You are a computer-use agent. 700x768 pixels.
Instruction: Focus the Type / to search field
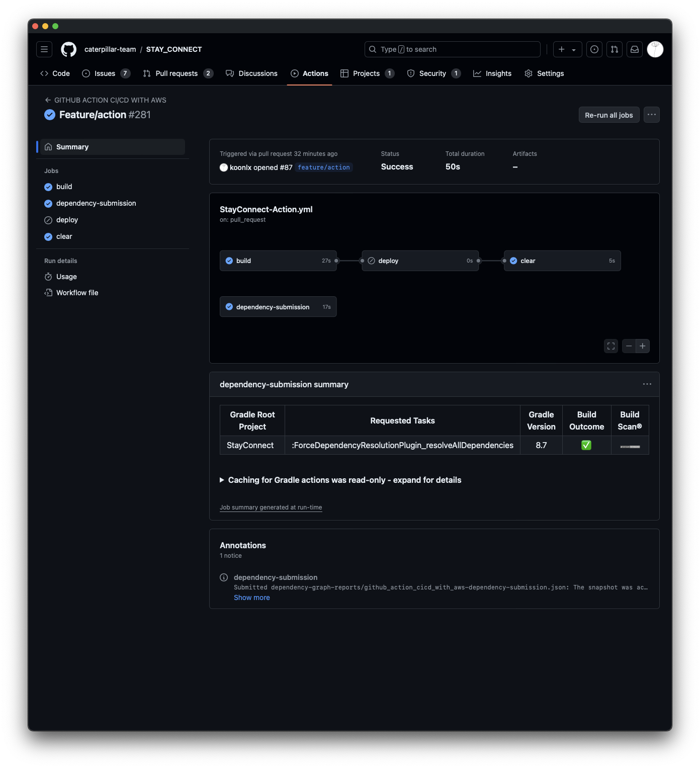pyautogui.click(x=453, y=49)
